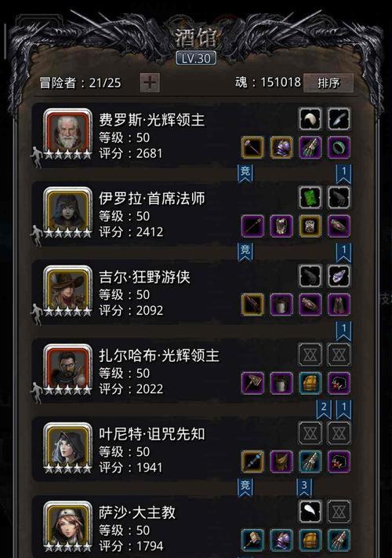Select 费罗斯·光辉领主 portrait
Image resolution: width=392 pixels, height=558 pixels.
coord(67,132)
